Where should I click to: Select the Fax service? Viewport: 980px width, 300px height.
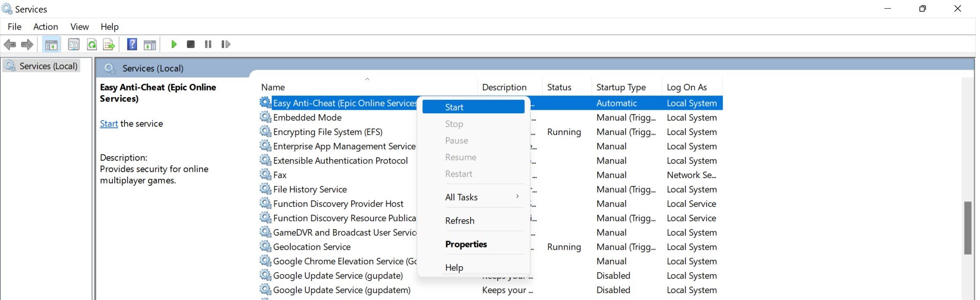coord(280,175)
